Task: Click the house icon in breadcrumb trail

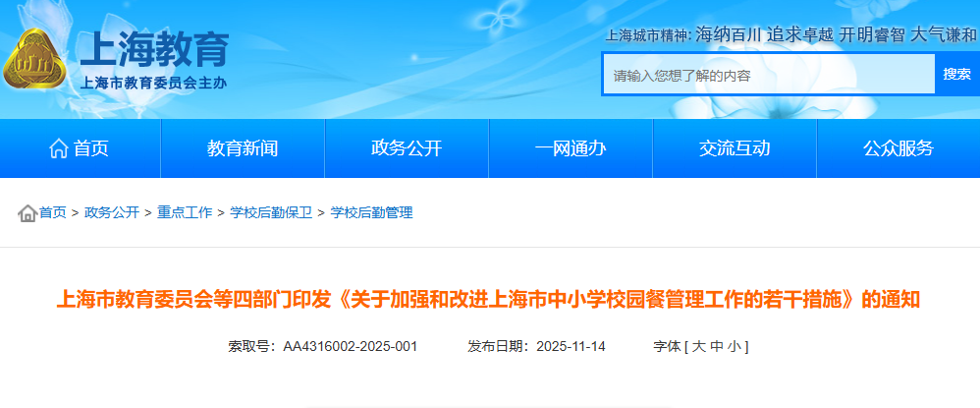Action: coord(27,213)
